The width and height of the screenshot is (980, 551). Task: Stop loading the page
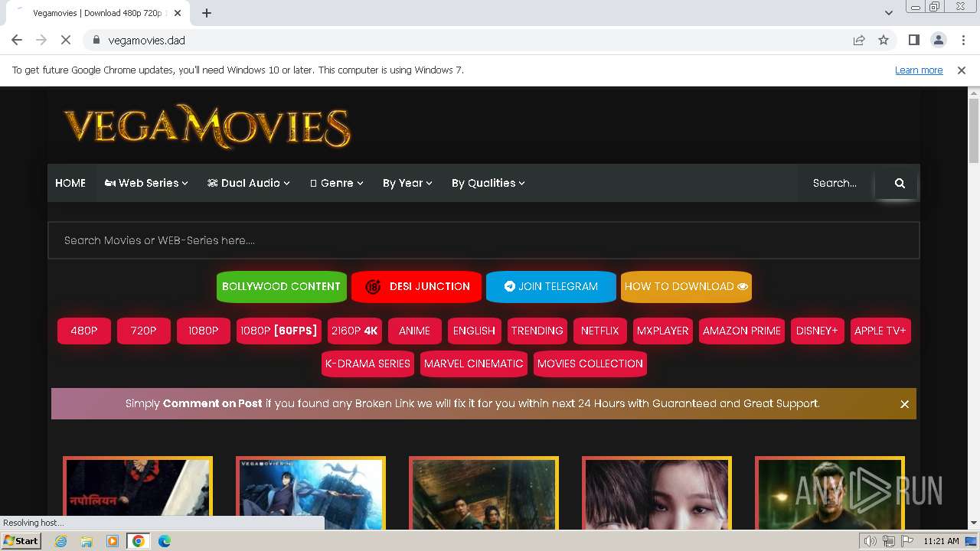66,40
